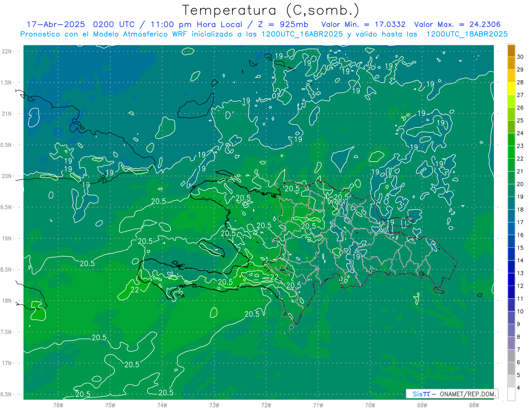Click the valid-until time '1200UTC_18ABR2025'
This screenshot has width=532, height=411.
coord(467,34)
